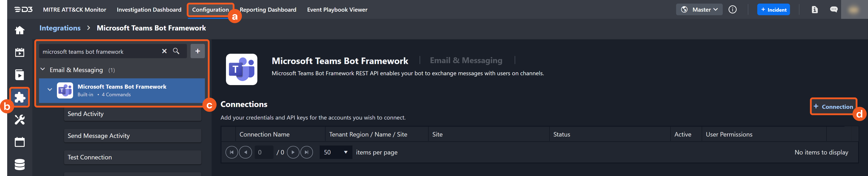Click the home icon in the sidebar
The height and width of the screenshot is (176, 868).
coord(20,30)
